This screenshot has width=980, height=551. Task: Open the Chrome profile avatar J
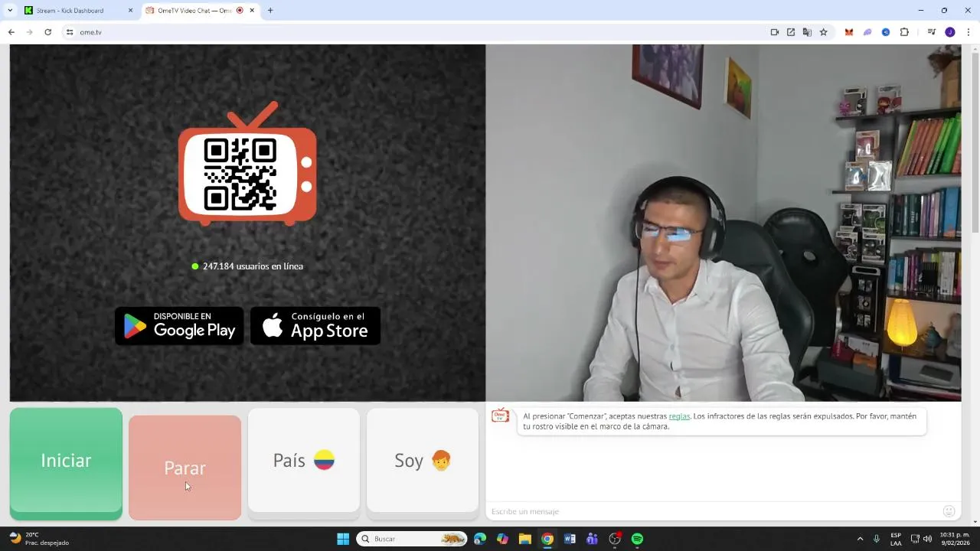[950, 32]
